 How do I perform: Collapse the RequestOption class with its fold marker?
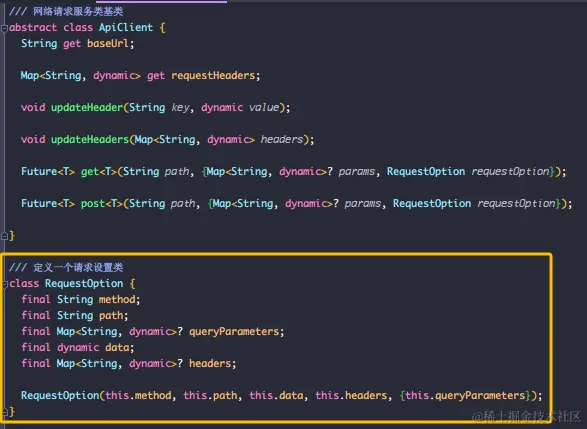point(4,284)
